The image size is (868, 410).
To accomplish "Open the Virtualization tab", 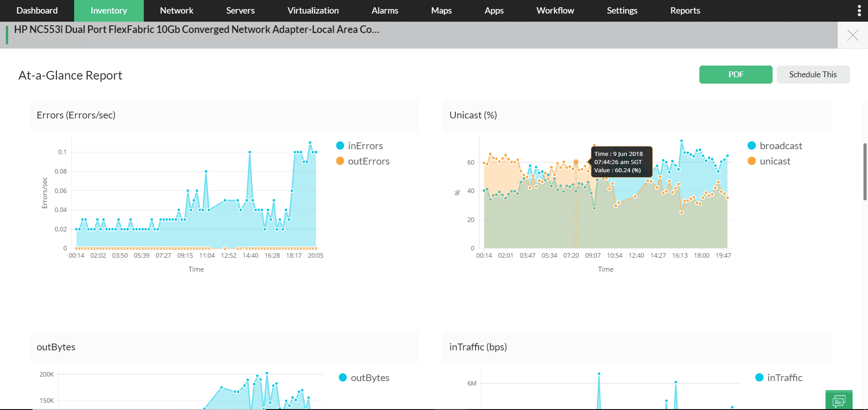I will [x=313, y=11].
